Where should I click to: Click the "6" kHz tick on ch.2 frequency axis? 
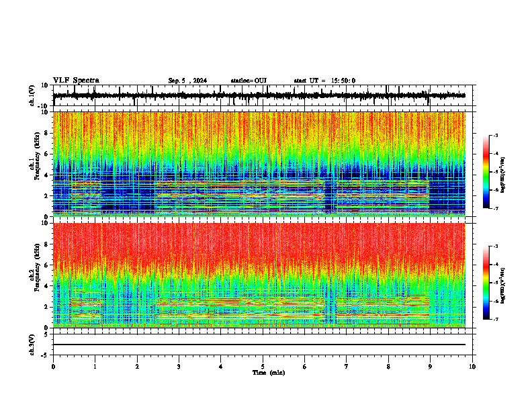[46, 265]
